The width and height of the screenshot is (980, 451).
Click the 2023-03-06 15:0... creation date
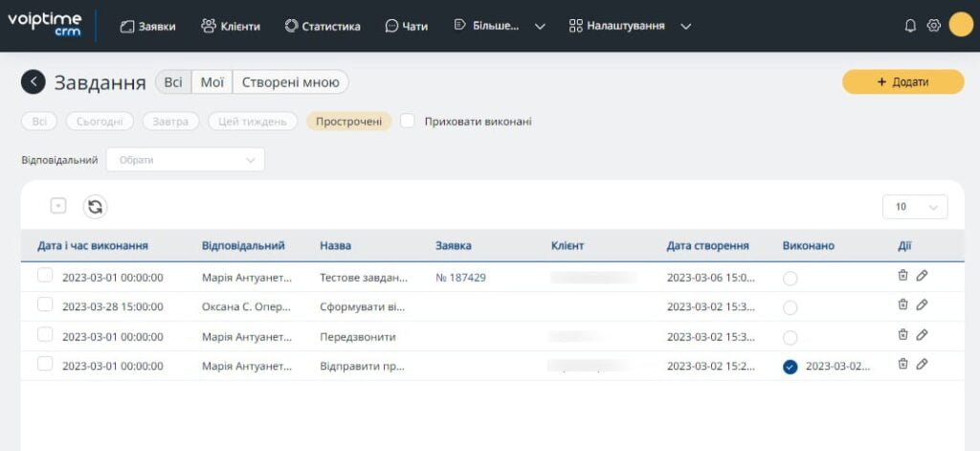711,278
